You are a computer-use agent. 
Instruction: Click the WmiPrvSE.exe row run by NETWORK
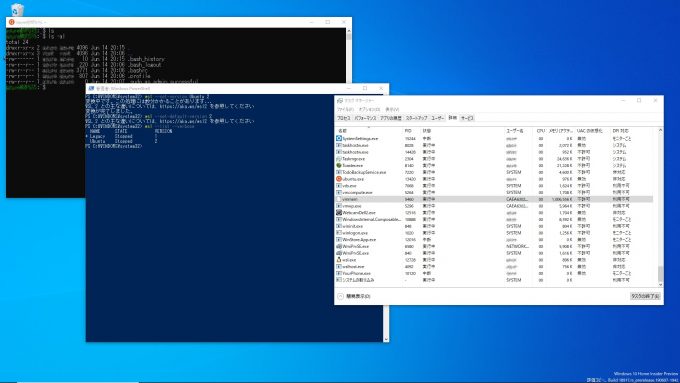click(494, 246)
